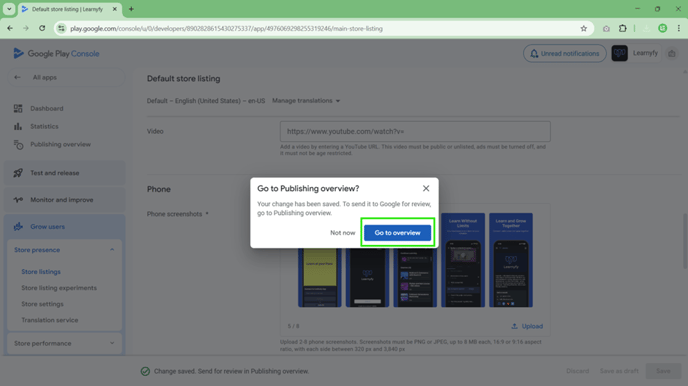Click the Change saved checkmark icon
688x386 pixels.
pyautogui.click(x=145, y=371)
